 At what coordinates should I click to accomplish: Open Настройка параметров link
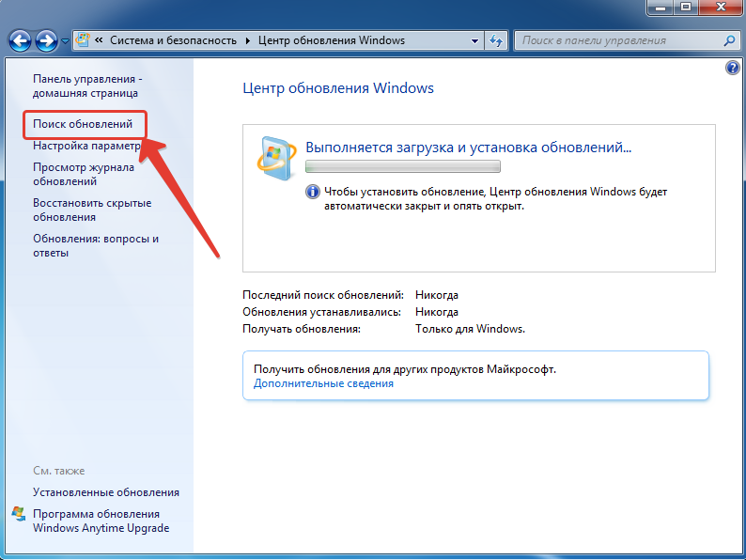click(x=86, y=146)
